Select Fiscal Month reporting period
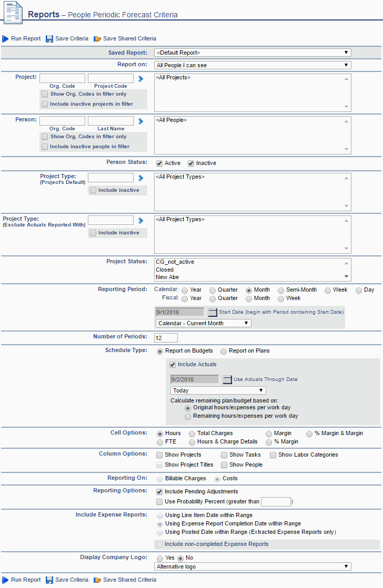This screenshot has width=383, height=588. tap(248, 299)
